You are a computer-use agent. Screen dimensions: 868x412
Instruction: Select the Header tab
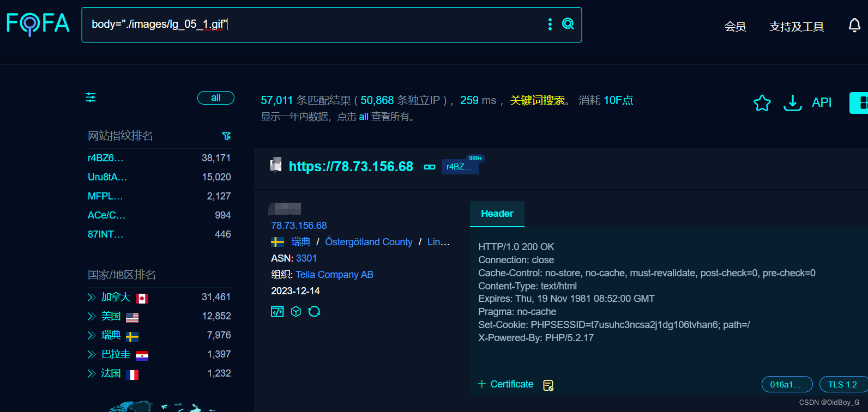pos(497,214)
